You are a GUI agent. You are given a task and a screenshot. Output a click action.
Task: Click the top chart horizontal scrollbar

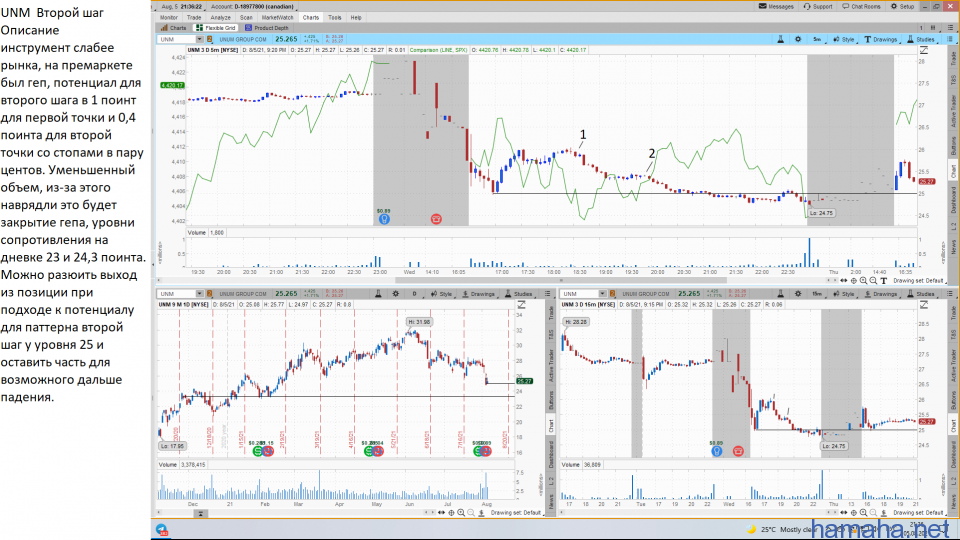pos(560,281)
